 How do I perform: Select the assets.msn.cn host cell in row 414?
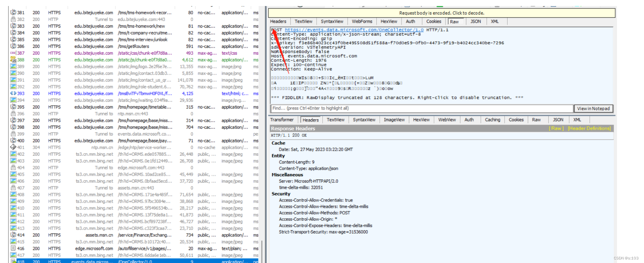(x=99, y=235)
